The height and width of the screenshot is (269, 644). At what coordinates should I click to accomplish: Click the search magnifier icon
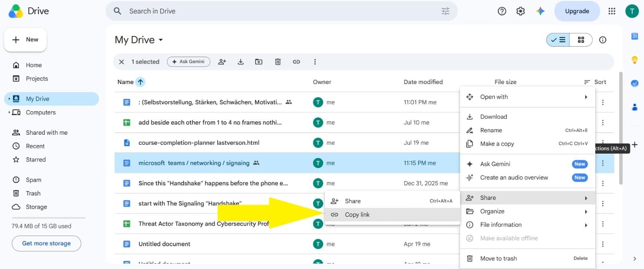[x=118, y=11]
